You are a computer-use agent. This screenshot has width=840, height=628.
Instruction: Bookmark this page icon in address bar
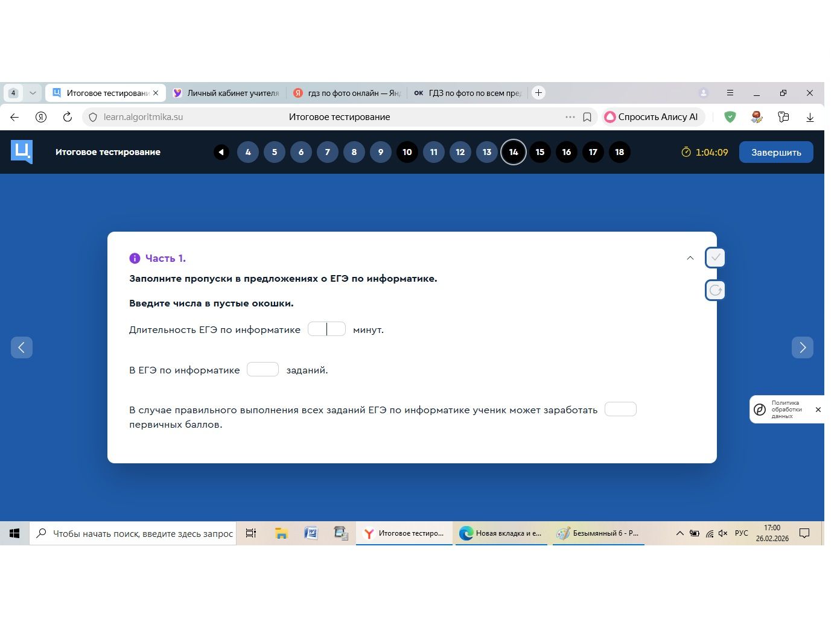(587, 117)
